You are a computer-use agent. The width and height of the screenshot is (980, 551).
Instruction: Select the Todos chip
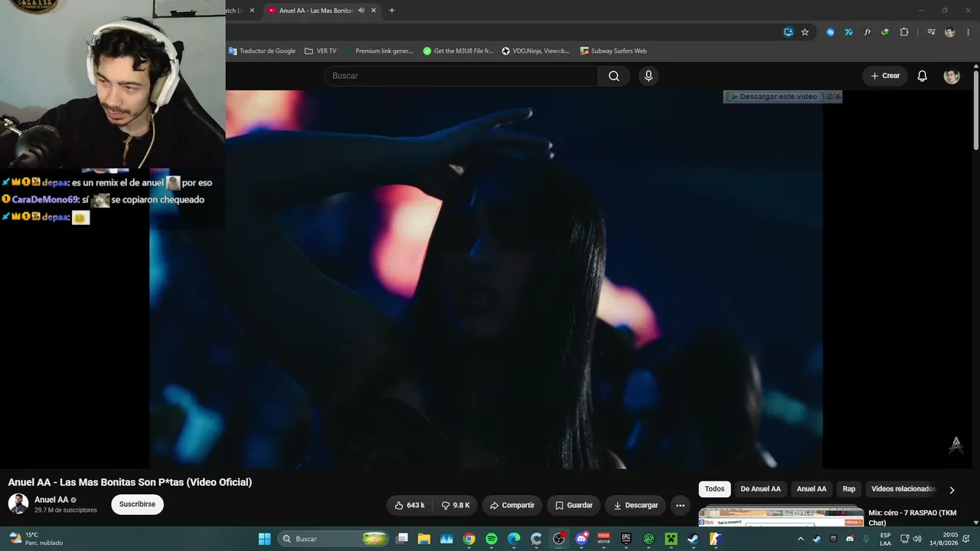[x=714, y=489]
